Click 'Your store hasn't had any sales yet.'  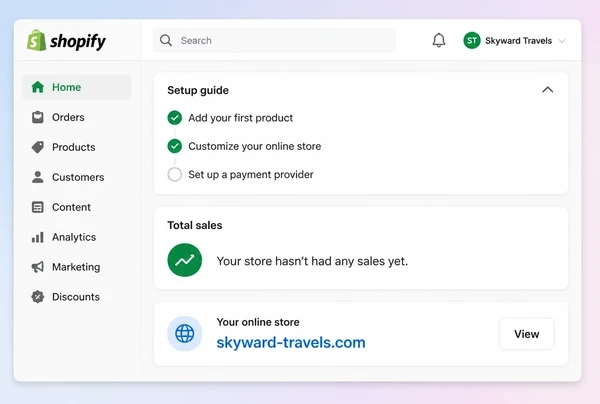click(312, 261)
